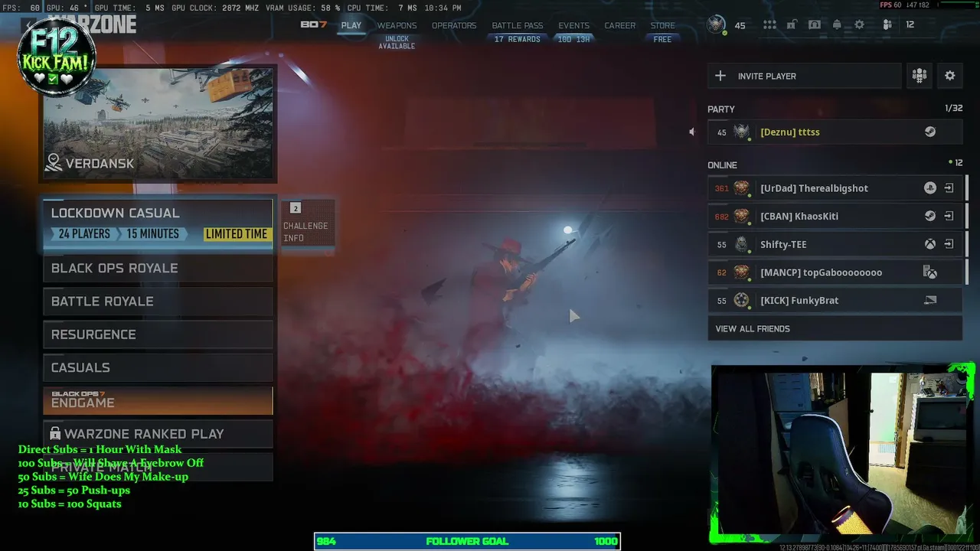Image resolution: width=980 pixels, height=551 pixels.
Task: Join KhaosKiti using the join arrow icon
Action: click(x=949, y=216)
